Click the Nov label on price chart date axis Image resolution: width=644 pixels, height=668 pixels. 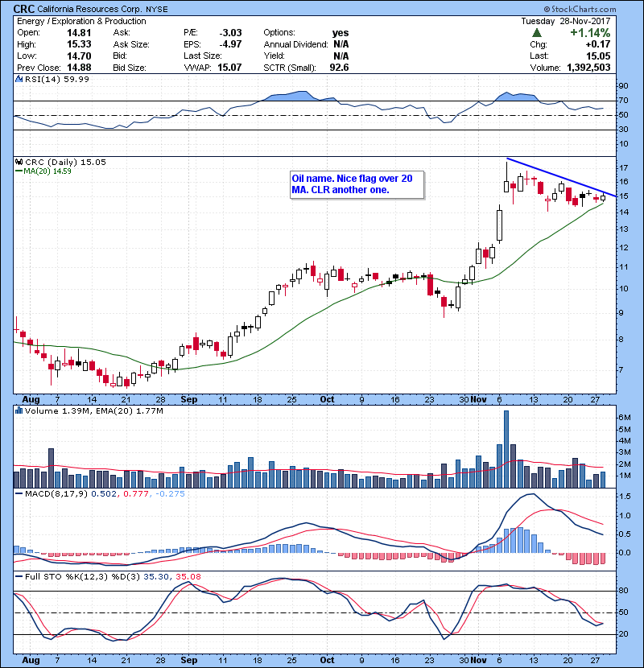[479, 400]
